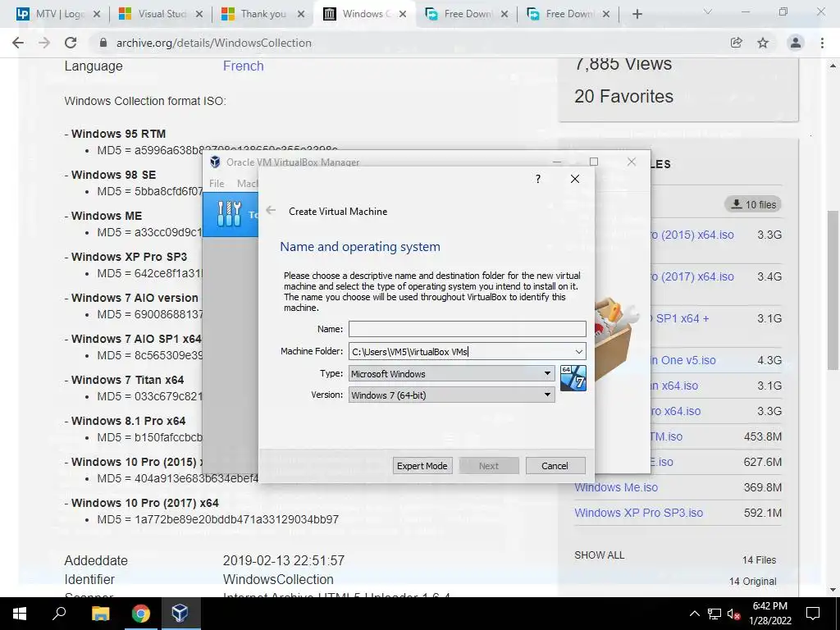Click SHOW ALL files link
This screenshot has width=840, height=630.
pyautogui.click(x=599, y=555)
